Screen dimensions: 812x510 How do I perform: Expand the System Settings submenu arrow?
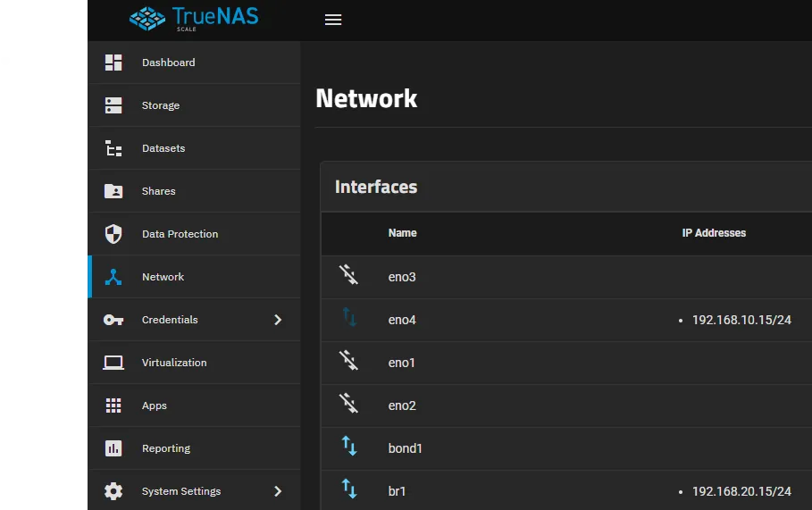tap(278, 491)
